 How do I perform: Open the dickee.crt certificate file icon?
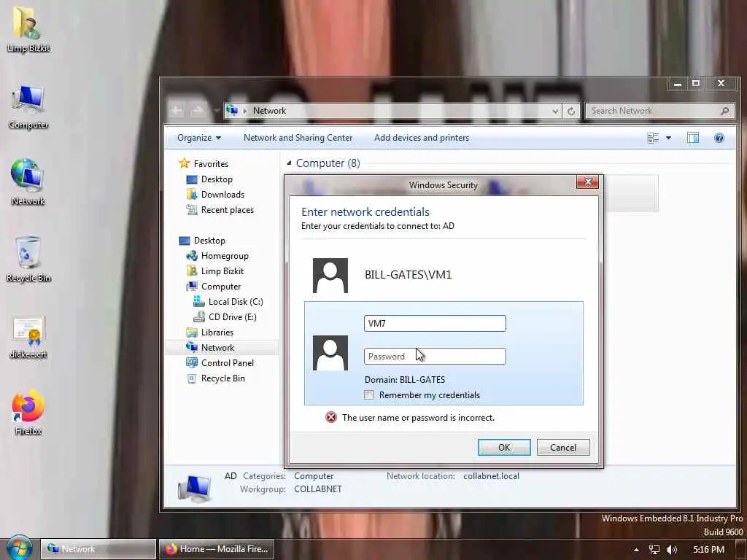pyautogui.click(x=28, y=337)
